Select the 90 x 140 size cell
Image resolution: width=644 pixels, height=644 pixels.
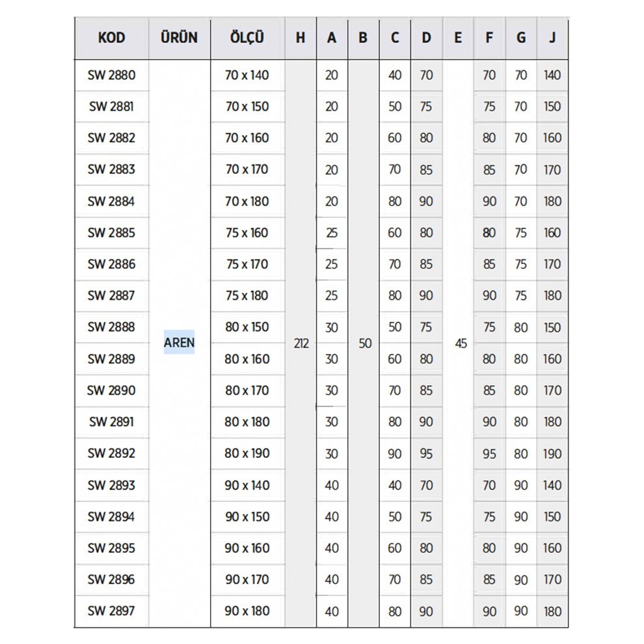click(x=247, y=485)
